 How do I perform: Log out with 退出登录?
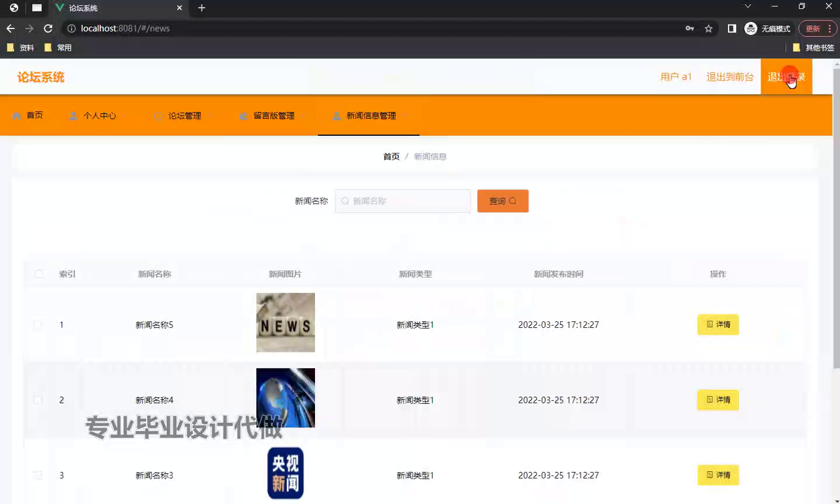click(786, 77)
